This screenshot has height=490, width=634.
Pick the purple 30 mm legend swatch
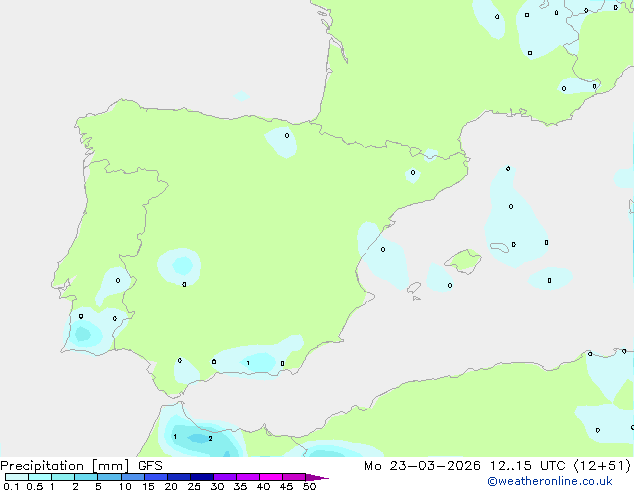click(224, 477)
